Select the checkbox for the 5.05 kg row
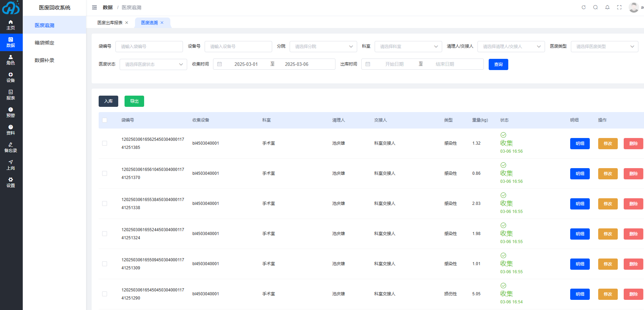This screenshot has width=644, height=310. 105,294
